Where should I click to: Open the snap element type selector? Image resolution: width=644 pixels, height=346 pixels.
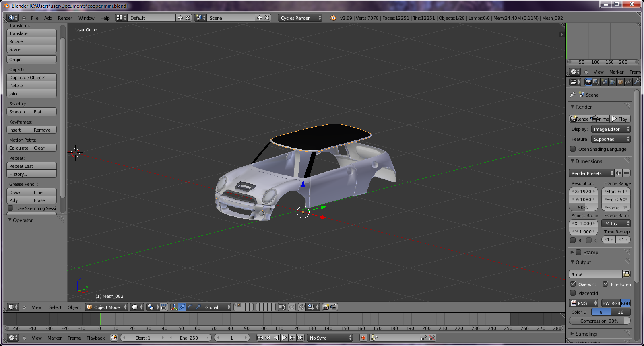[x=313, y=307]
